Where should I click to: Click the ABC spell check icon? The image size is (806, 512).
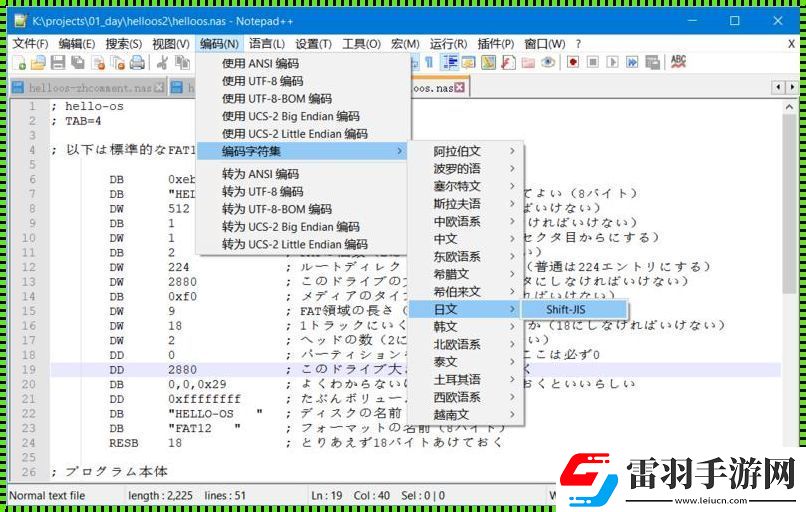(x=679, y=62)
